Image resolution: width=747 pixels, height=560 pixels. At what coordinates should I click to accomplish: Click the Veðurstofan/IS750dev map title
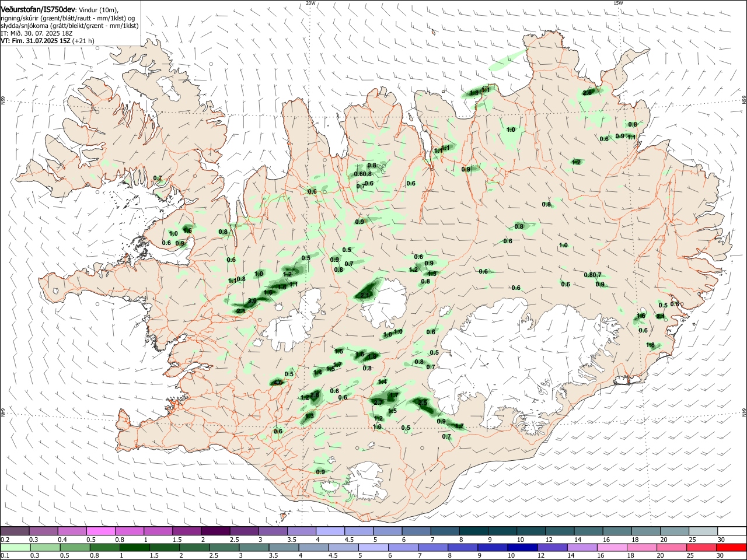(x=38, y=10)
